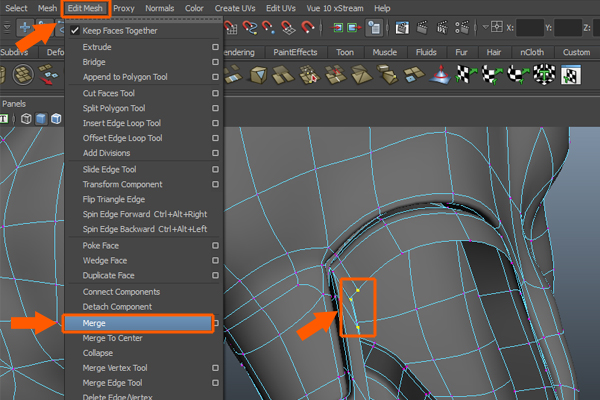
Task: Open Extrude option box
Action: coord(215,47)
